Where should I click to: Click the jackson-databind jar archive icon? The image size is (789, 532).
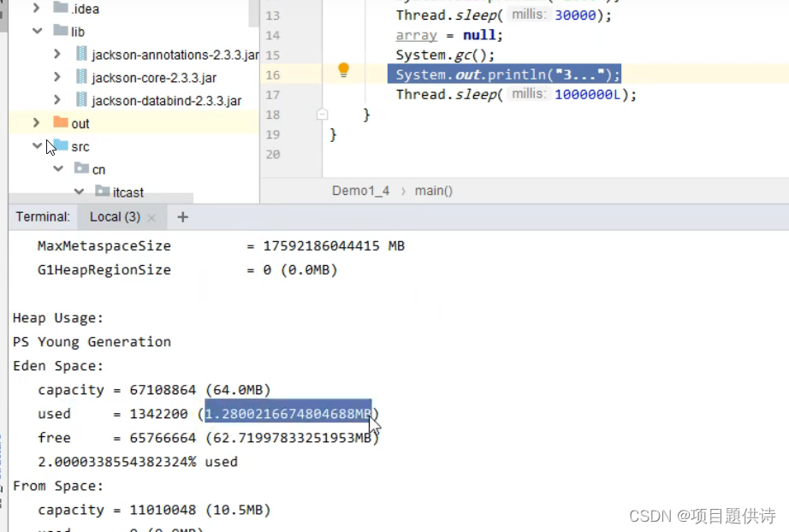pyautogui.click(x=81, y=99)
